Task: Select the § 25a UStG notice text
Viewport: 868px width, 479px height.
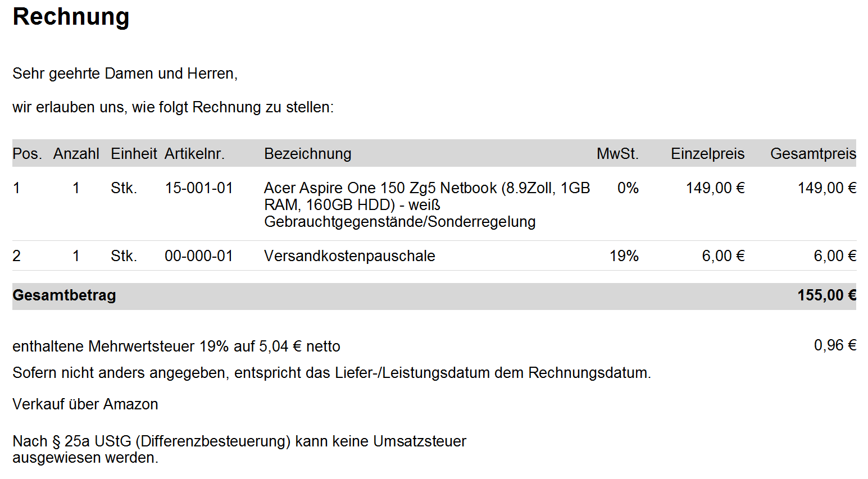Action: pyautogui.click(x=239, y=449)
